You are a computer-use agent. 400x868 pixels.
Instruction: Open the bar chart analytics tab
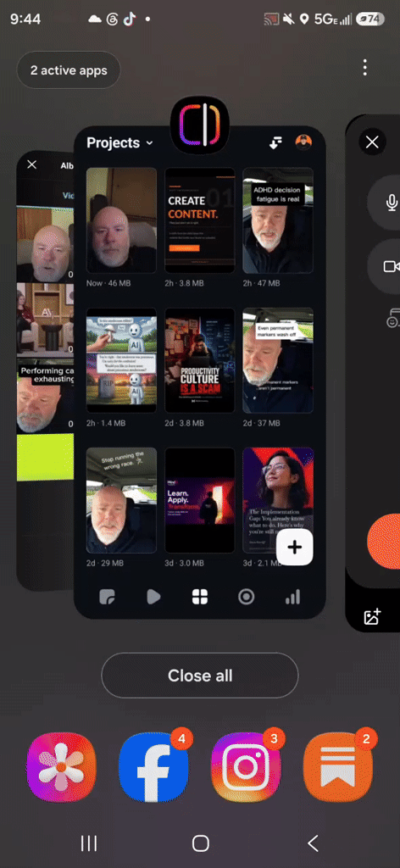[x=292, y=596]
